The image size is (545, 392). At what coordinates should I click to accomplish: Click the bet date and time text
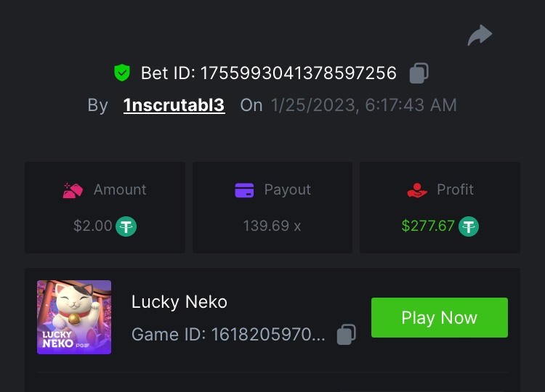pyautogui.click(x=364, y=105)
